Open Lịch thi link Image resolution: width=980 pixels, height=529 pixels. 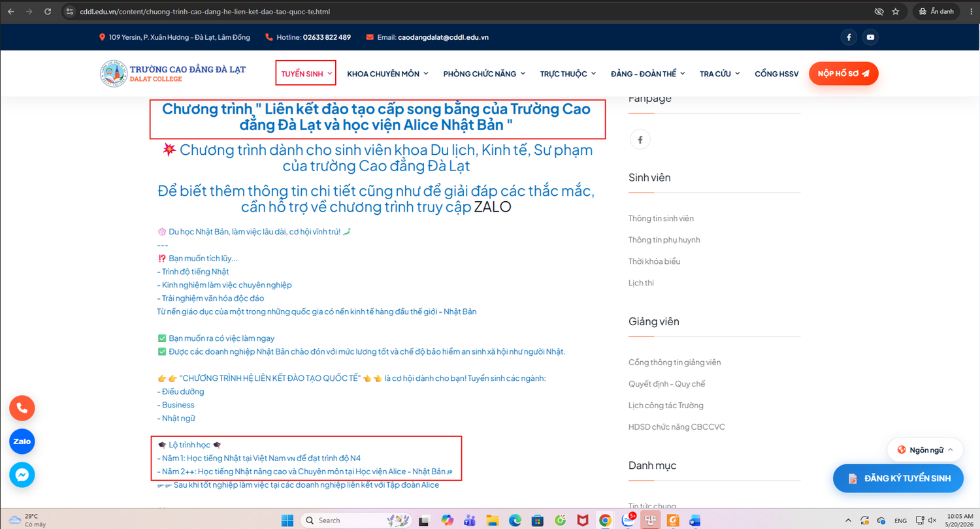tap(641, 283)
